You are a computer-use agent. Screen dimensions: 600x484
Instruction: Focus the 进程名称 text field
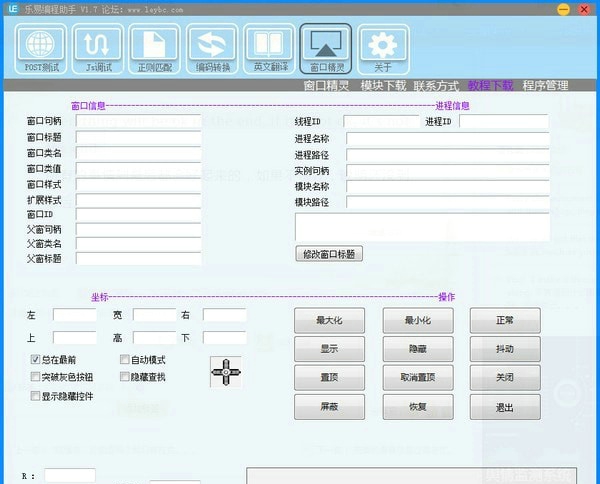click(x=448, y=138)
